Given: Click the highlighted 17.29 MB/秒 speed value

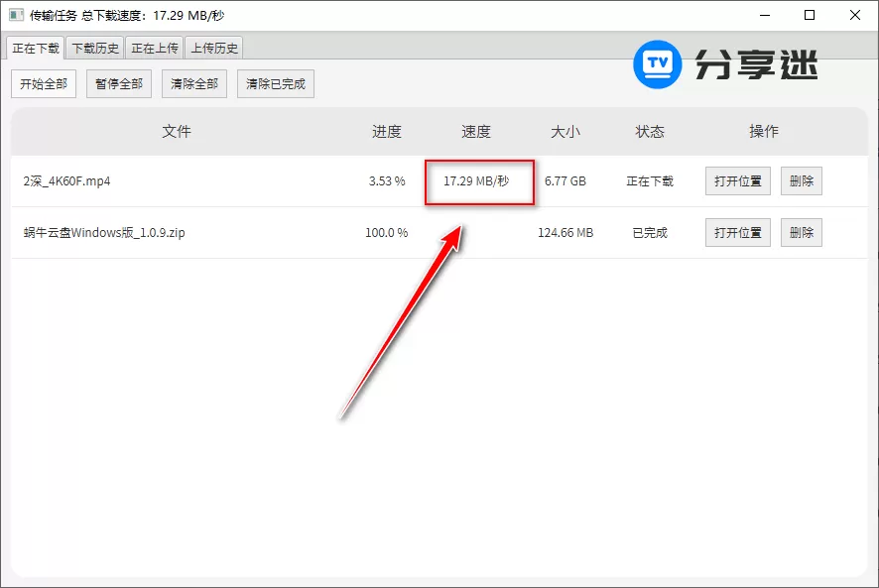Looking at the screenshot, I should (x=479, y=180).
